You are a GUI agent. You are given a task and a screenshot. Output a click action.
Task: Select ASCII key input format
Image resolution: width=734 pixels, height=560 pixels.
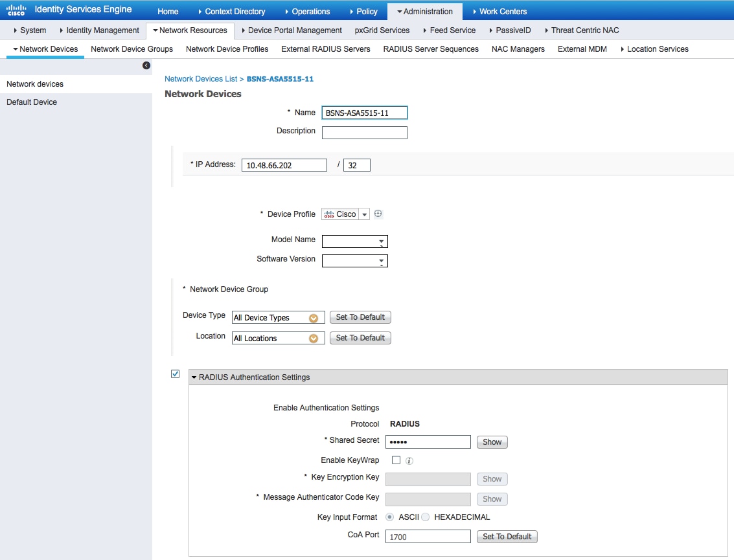coord(389,517)
